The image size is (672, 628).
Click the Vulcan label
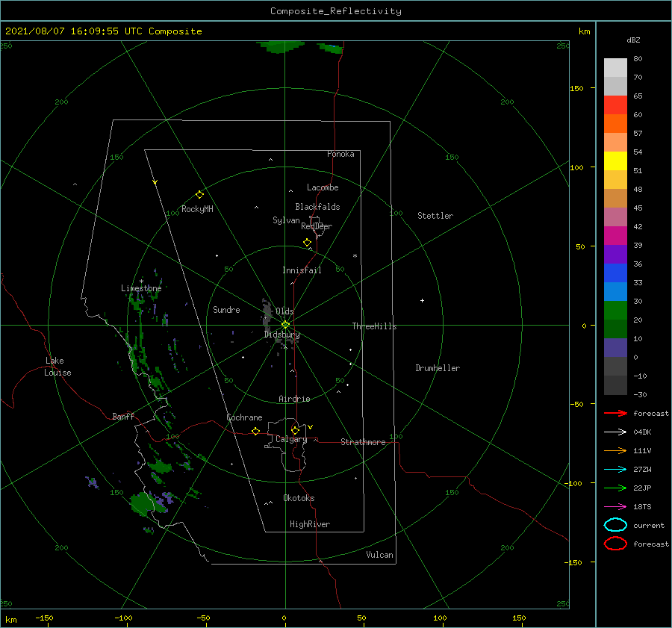click(379, 555)
